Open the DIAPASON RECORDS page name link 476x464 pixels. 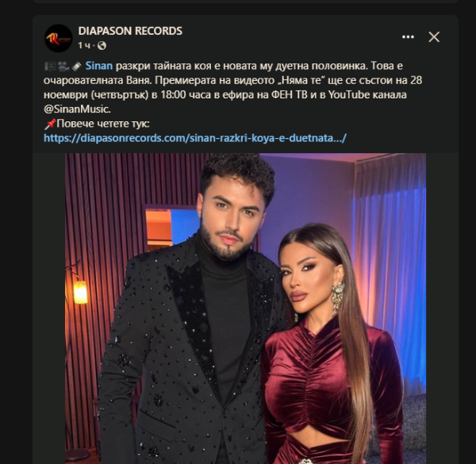[x=130, y=31]
